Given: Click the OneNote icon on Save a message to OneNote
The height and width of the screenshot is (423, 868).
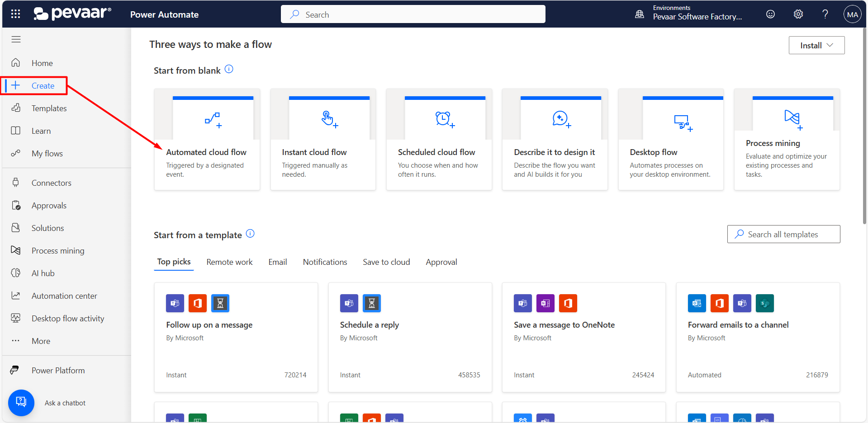Looking at the screenshot, I should tap(545, 303).
